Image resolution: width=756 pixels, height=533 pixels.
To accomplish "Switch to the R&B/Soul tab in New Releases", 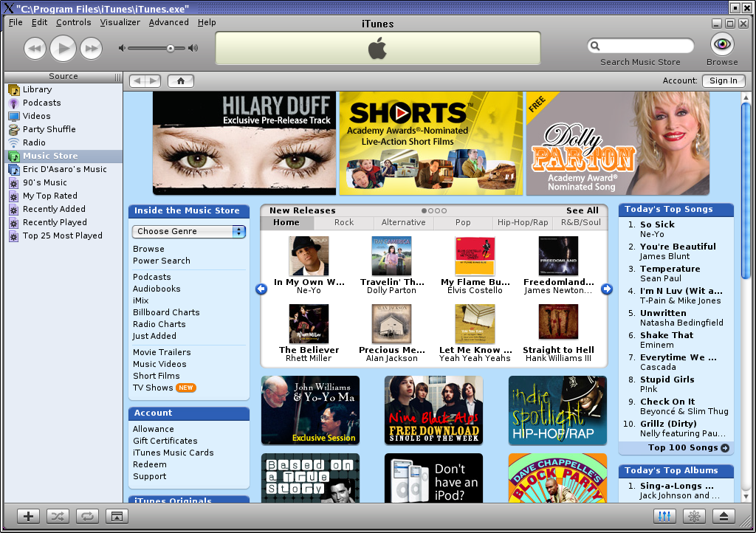I will click(580, 223).
